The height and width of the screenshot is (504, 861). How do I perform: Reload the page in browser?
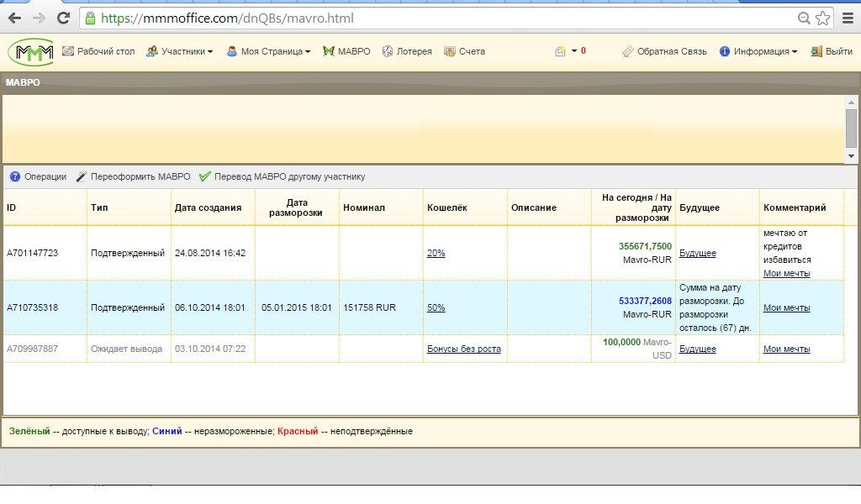[x=64, y=18]
